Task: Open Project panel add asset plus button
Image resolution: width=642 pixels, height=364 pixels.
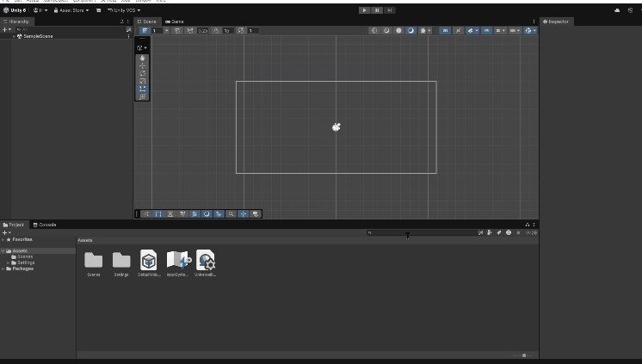Action: click(7, 232)
